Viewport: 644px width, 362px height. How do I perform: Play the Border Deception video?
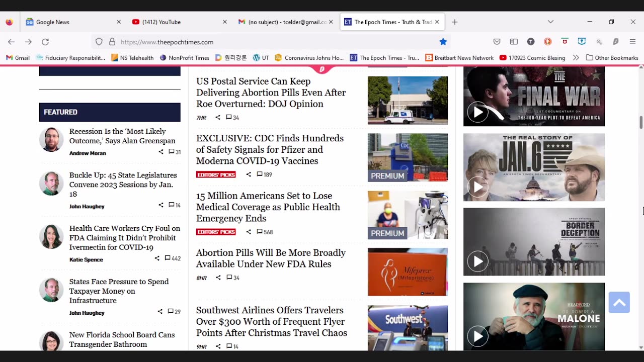477,261
